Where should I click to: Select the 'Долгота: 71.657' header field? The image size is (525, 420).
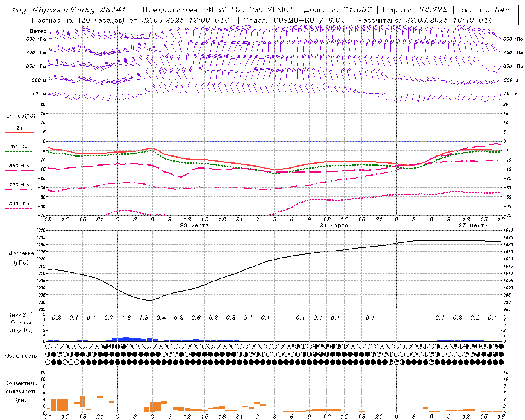338,10
